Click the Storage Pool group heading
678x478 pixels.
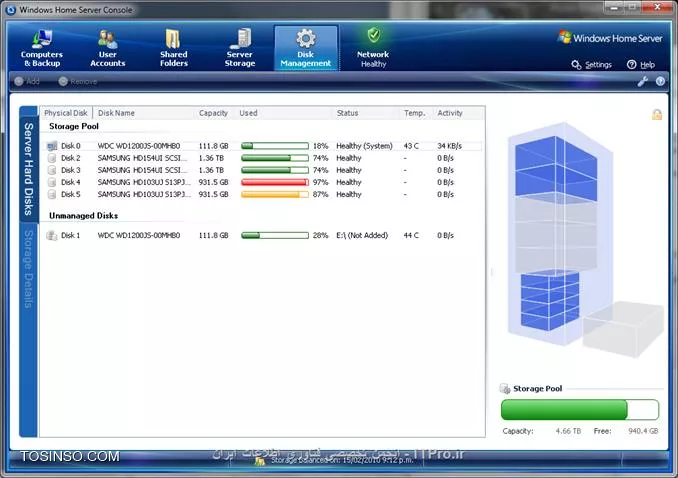point(74,126)
